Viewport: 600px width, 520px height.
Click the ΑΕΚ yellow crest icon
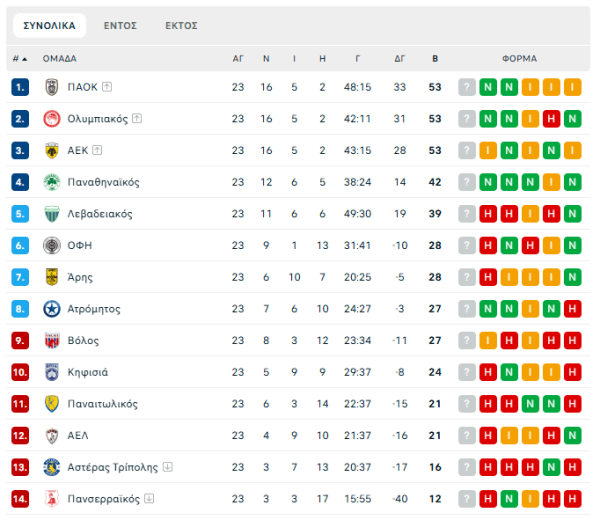52,151
